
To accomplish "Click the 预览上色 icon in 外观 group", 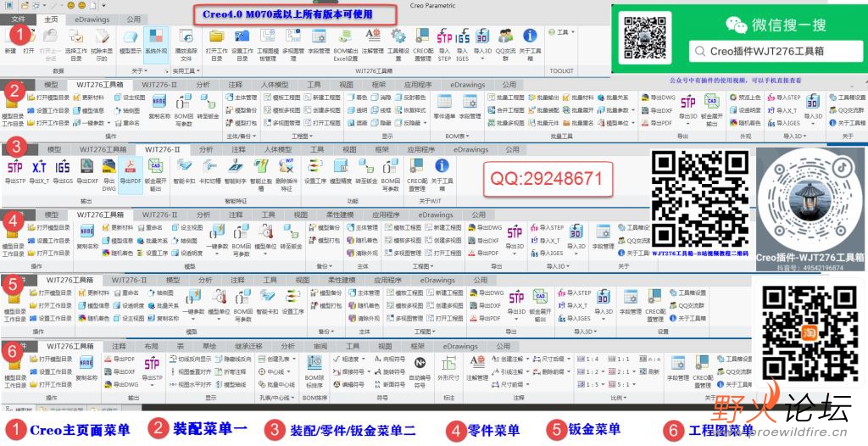I will point(745,98).
